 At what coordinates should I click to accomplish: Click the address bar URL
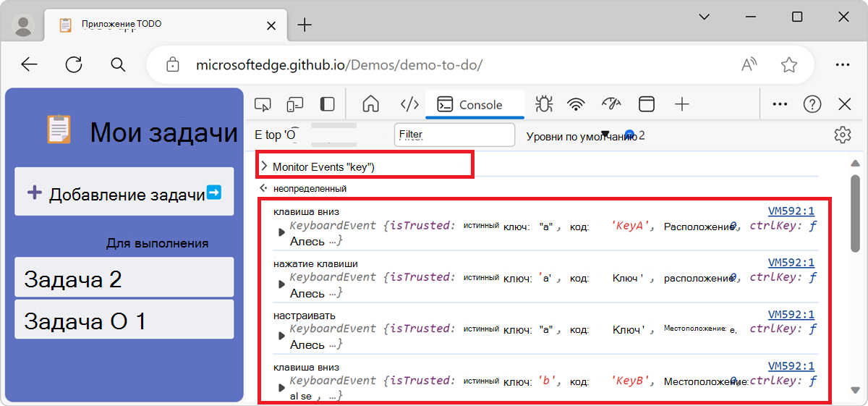click(x=339, y=64)
